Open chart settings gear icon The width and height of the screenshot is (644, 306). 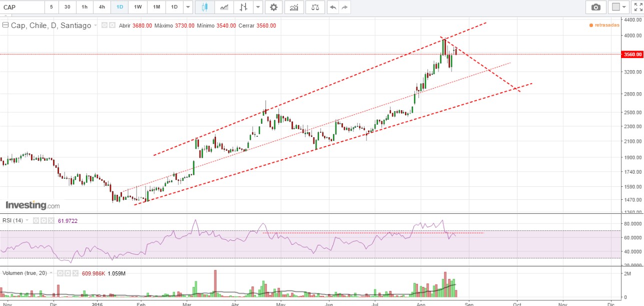coord(273,7)
